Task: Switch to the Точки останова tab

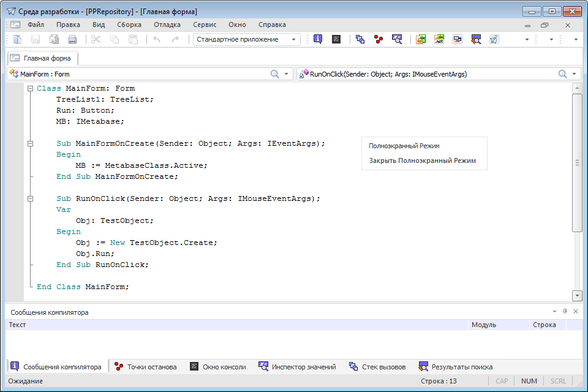Action: [x=146, y=367]
